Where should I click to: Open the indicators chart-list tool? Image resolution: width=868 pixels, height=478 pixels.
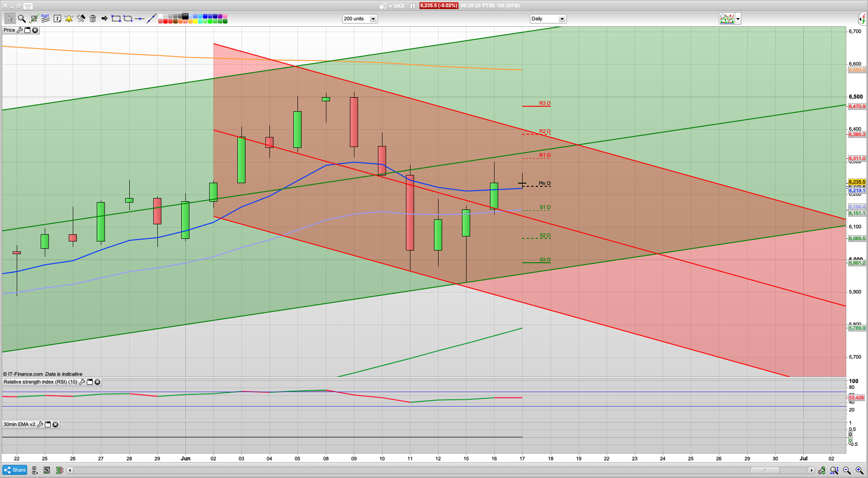coord(33,19)
